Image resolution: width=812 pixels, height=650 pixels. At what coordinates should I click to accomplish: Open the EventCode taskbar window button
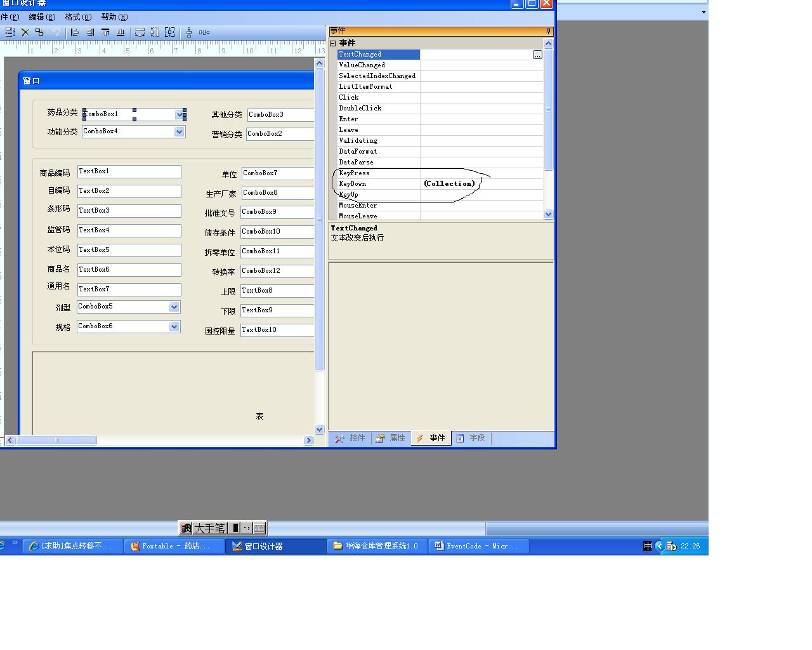tap(478, 546)
